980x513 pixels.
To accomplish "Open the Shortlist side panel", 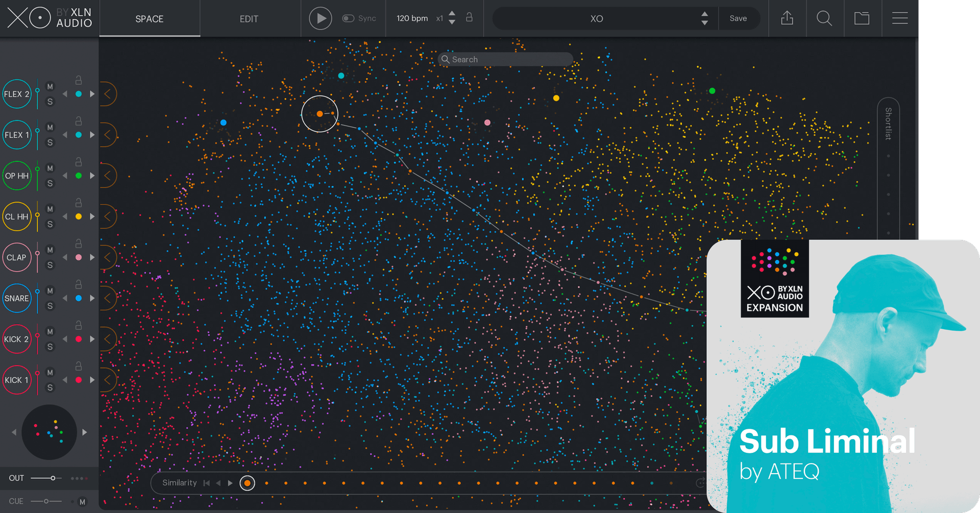I will point(888,124).
